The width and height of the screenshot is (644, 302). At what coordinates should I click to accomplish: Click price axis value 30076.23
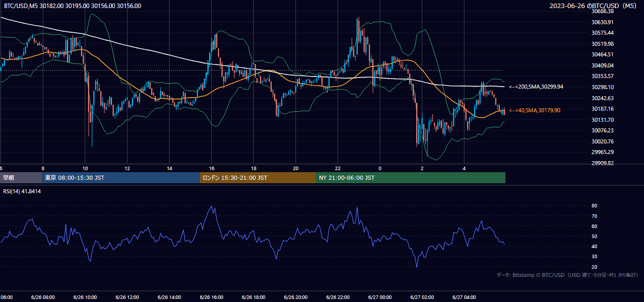(x=603, y=130)
